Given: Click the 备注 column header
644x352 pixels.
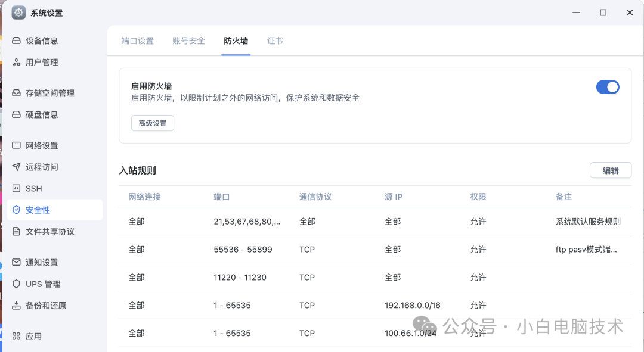Looking at the screenshot, I should point(563,197).
